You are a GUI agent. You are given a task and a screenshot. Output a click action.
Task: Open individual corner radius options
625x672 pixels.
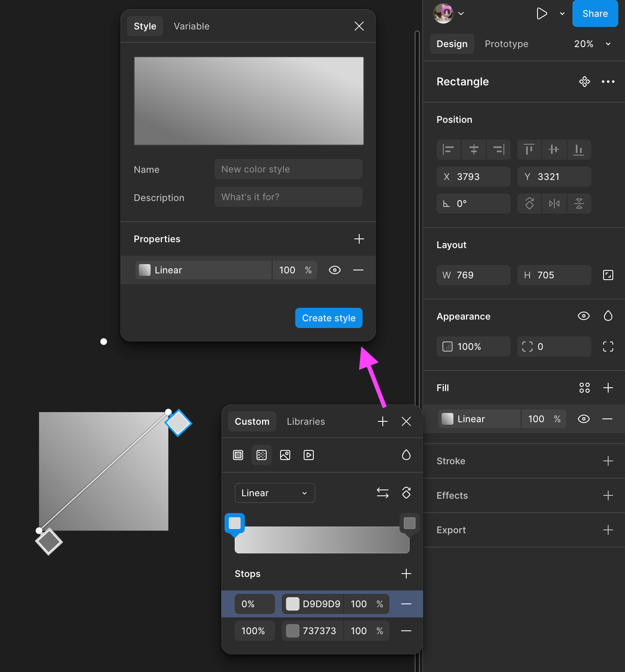point(608,347)
